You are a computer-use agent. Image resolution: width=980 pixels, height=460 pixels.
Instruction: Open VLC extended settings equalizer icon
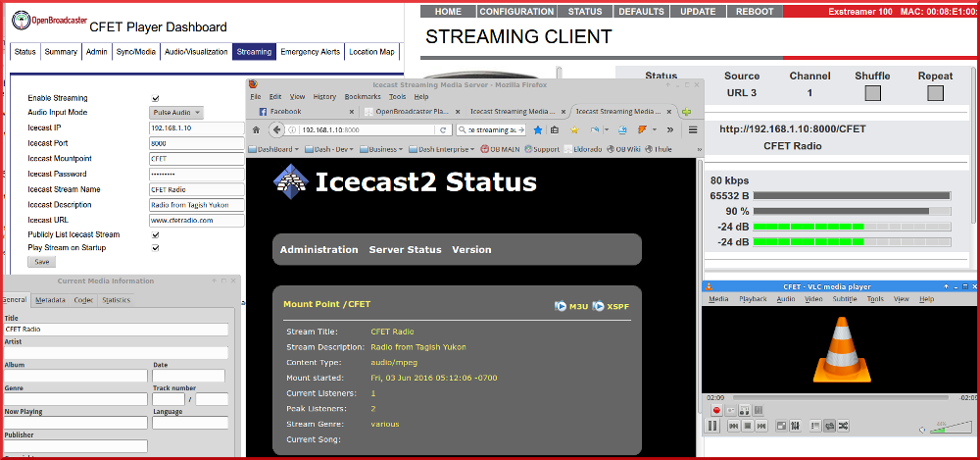coord(795,427)
